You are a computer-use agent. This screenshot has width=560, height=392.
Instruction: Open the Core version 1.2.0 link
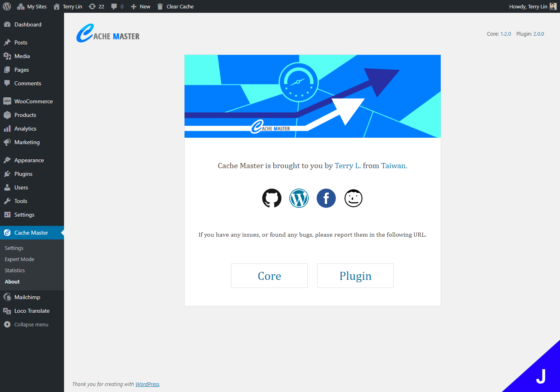pyautogui.click(x=506, y=34)
